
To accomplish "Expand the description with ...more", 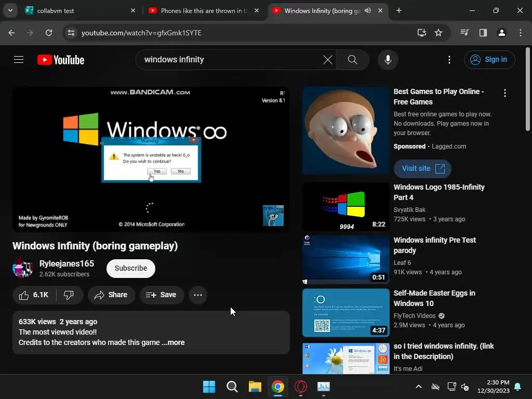I will (x=173, y=343).
